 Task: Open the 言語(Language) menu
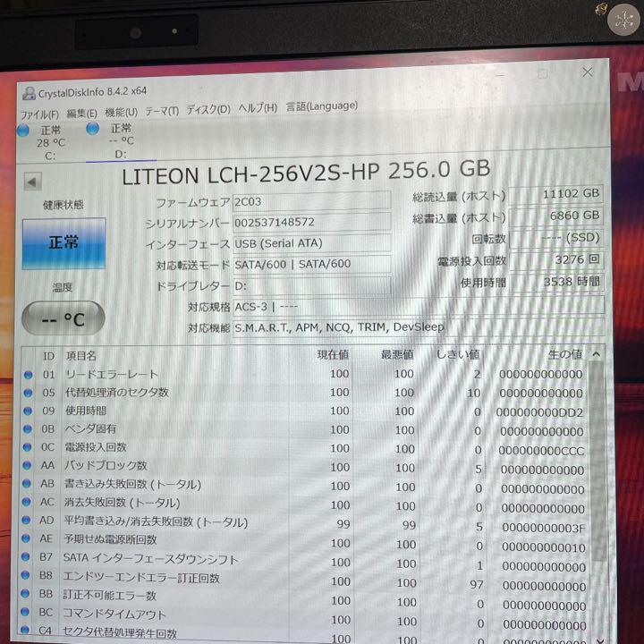pos(322,106)
